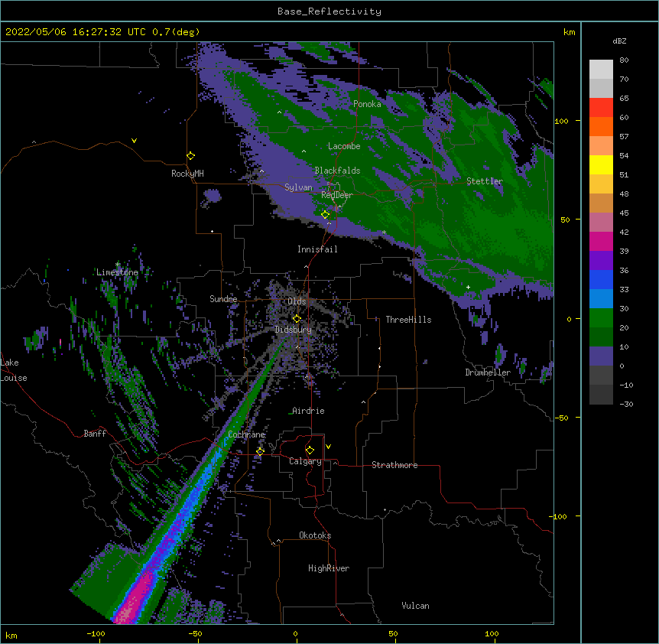The width and height of the screenshot is (659, 644).
Task: Click the Airdrie city label
Action: click(308, 411)
